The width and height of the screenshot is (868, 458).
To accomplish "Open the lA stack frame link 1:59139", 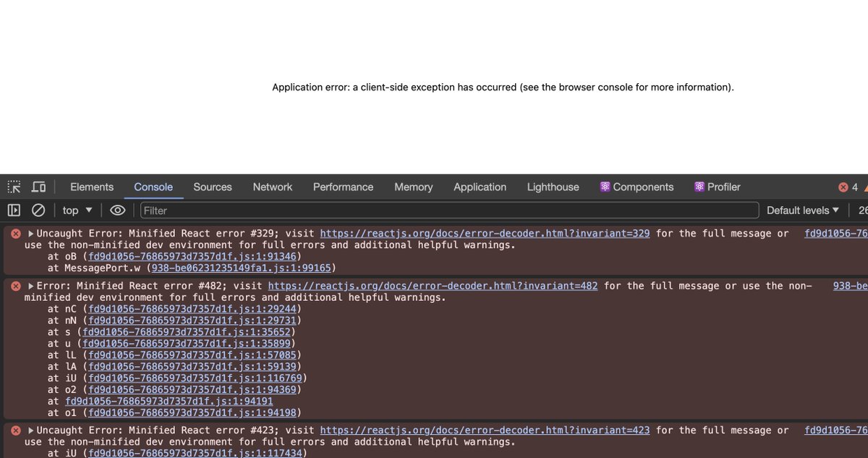I will 192,367.
